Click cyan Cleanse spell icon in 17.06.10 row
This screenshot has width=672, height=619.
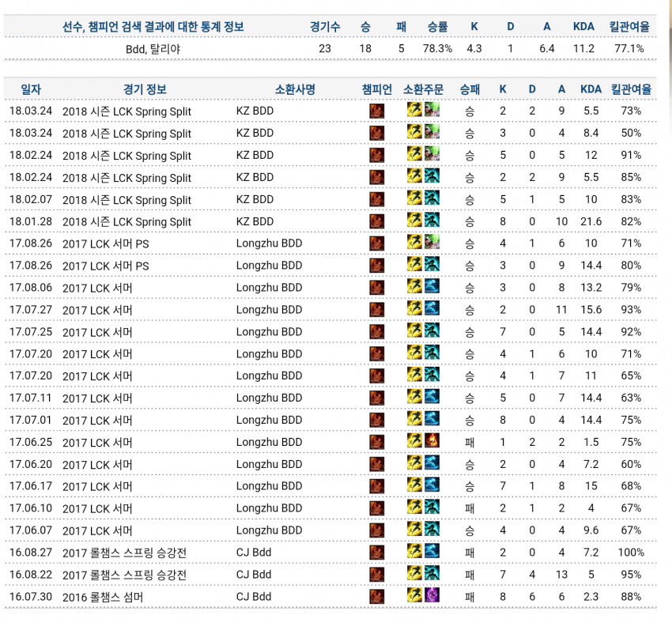432,507
